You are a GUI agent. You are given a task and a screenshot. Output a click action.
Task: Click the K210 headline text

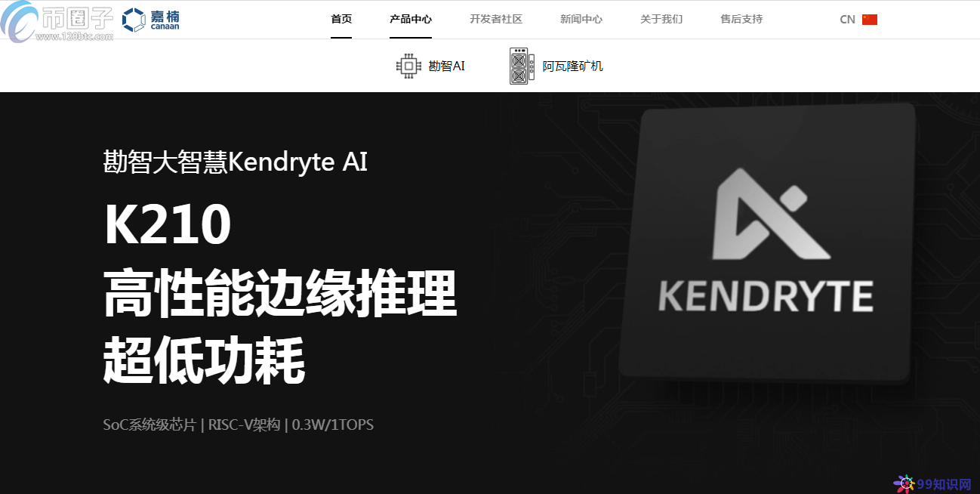click(168, 226)
